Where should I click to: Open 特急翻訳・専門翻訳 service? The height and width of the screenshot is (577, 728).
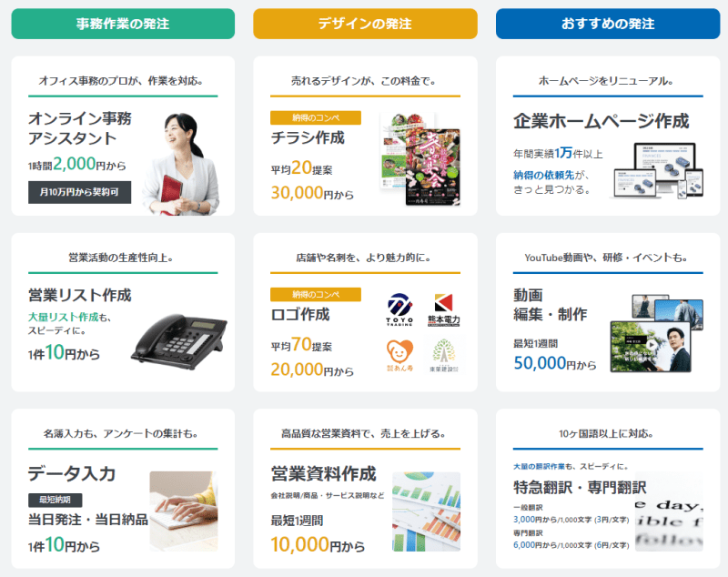coord(580,488)
